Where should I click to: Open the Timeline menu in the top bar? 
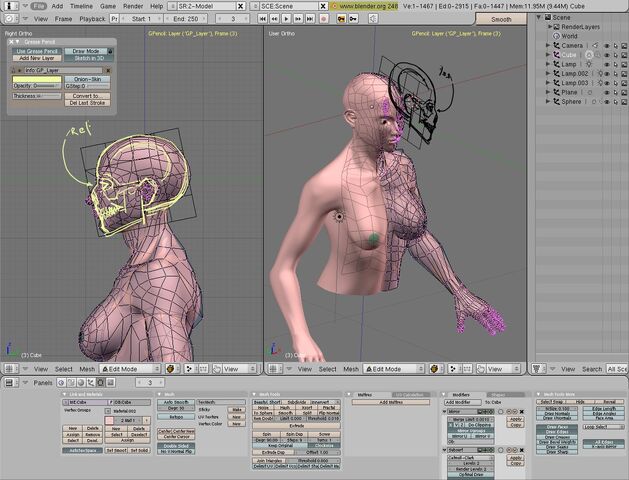(81, 6)
